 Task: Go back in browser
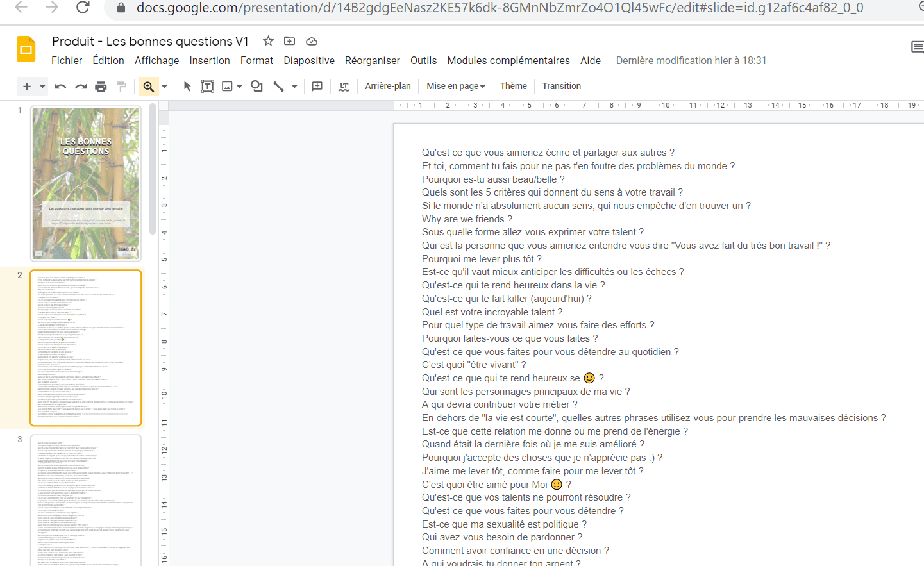[x=21, y=8]
